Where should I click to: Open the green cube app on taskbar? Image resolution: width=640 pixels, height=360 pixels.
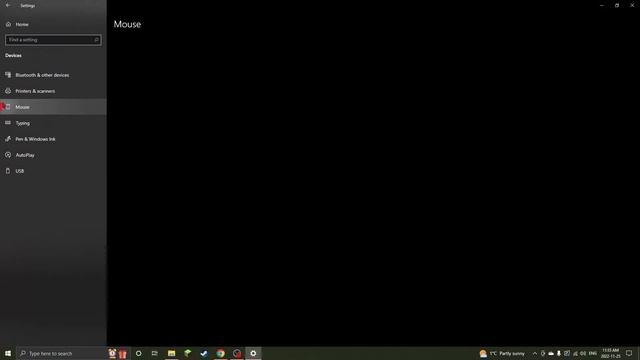188,353
